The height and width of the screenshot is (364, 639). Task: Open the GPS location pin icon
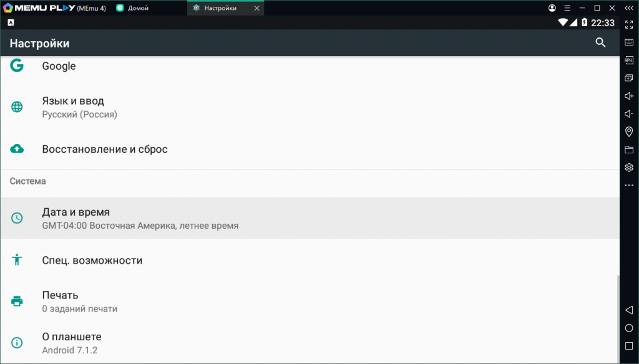(x=629, y=132)
